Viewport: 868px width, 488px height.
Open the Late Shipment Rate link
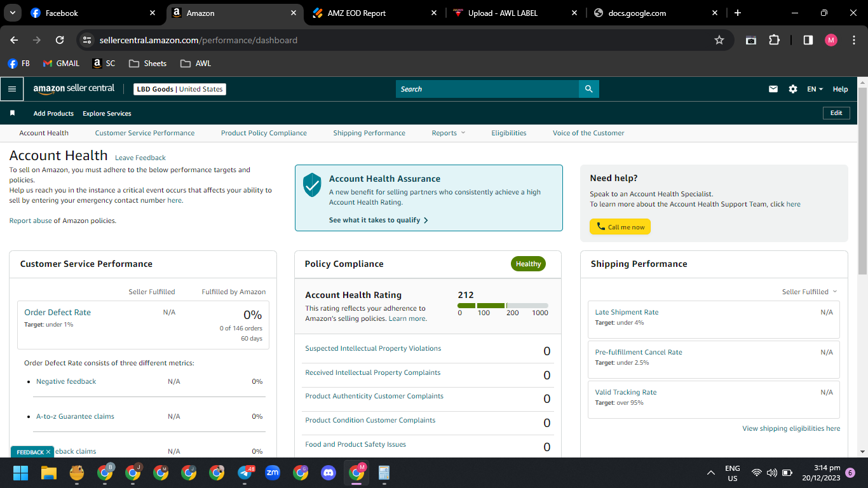[x=627, y=312]
